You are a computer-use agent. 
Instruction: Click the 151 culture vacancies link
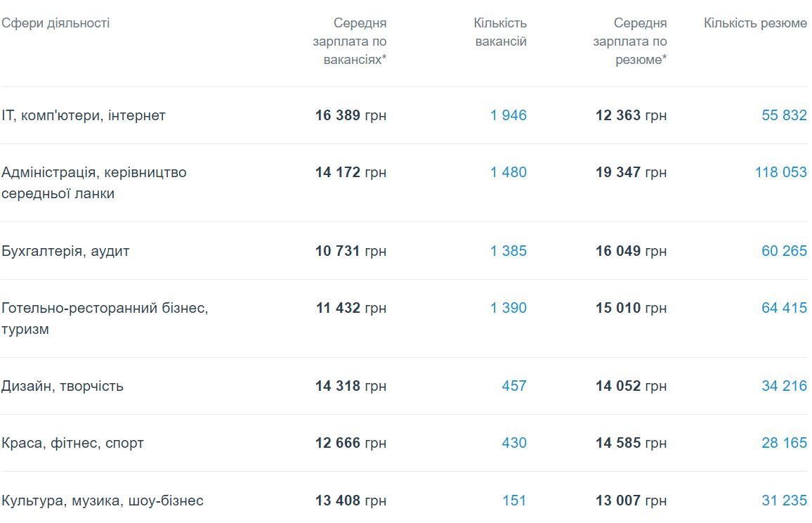pos(514,501)
